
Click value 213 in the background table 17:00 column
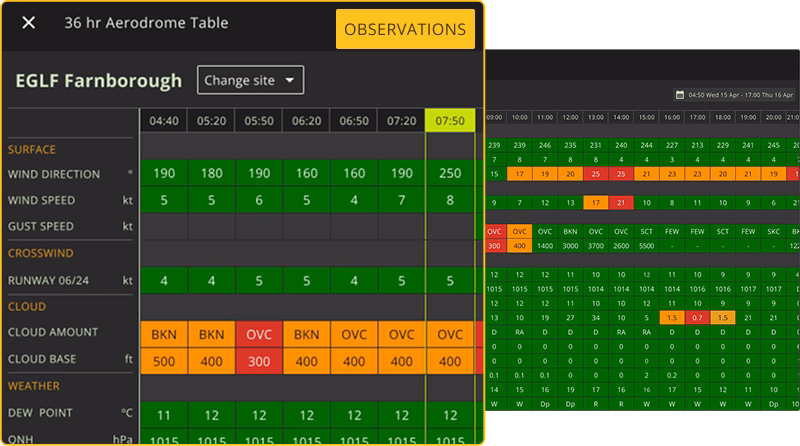pos(697,145)
